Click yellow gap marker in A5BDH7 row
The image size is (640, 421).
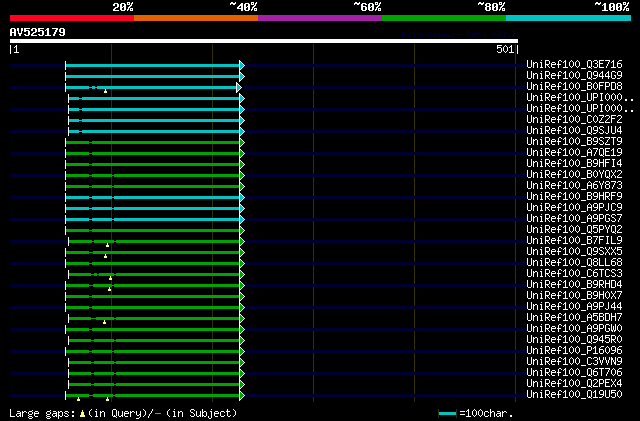[x=104, y=322]
